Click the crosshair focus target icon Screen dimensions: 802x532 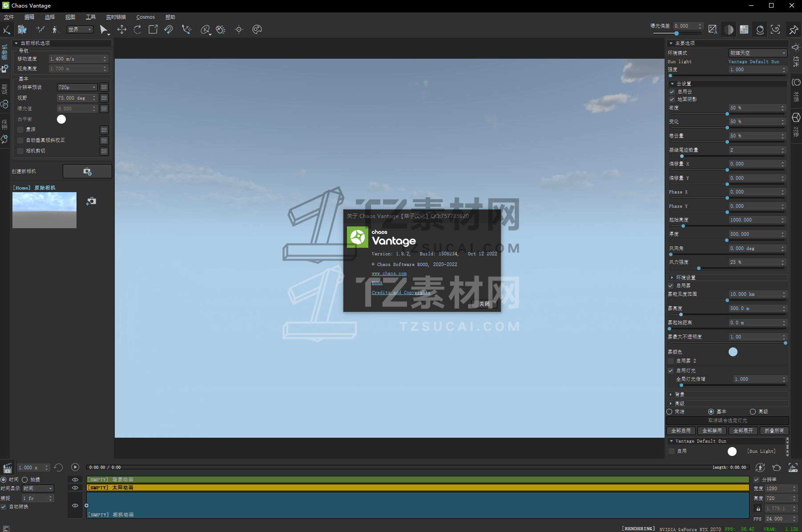coord(239,29)
